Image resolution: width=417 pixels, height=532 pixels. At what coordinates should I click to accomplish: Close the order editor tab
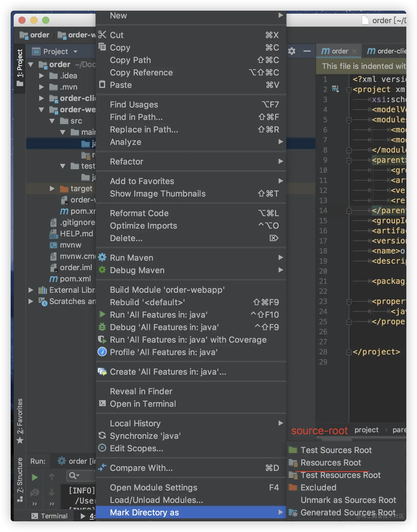[354, 51]
